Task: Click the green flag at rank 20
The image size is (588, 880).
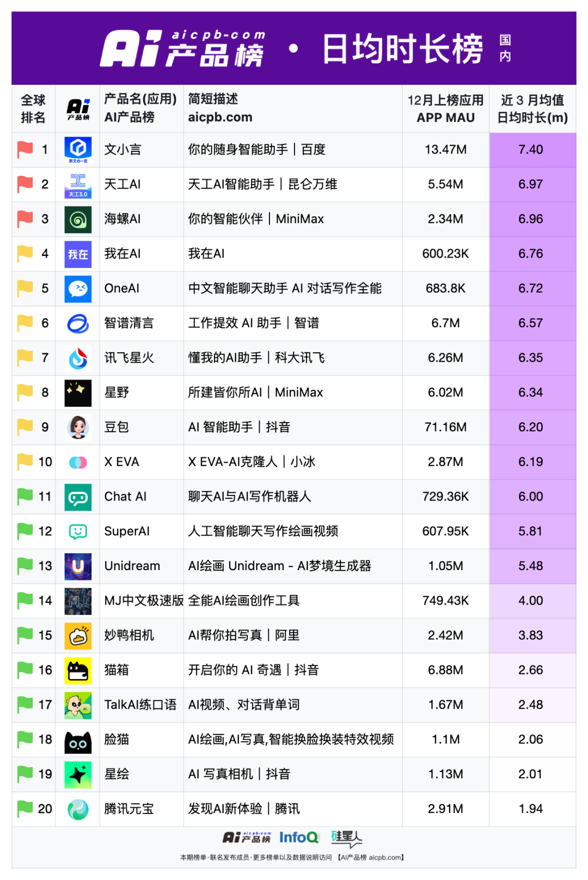Action: click(x=25, y=809)
